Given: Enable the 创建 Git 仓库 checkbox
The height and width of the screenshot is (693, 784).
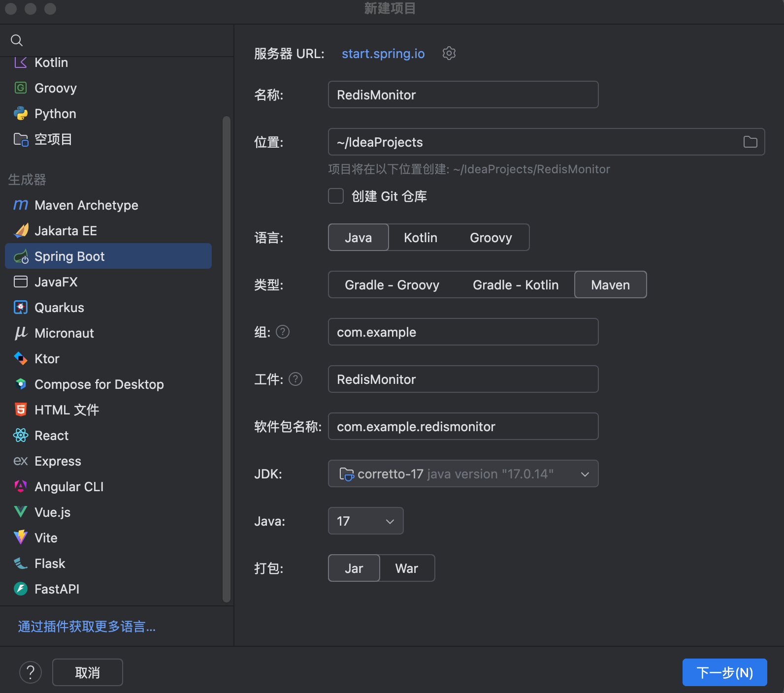Looking at the screenshot, I should [x=336, y=196].
